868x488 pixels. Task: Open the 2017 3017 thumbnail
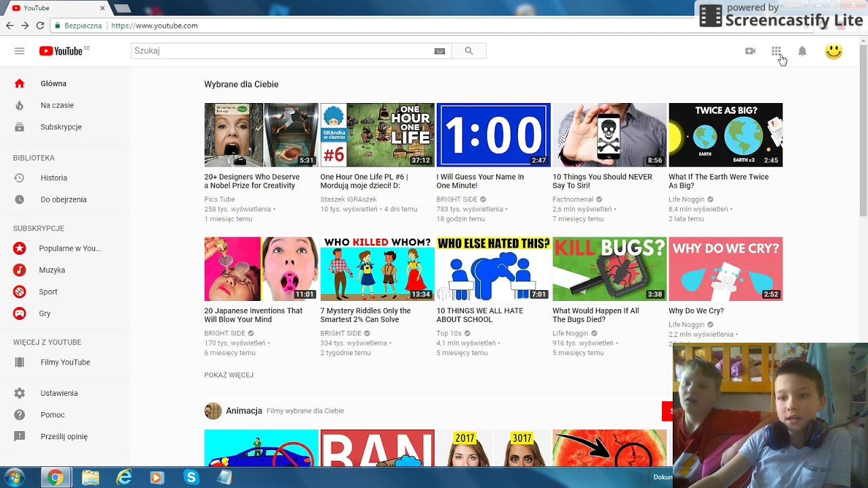(x=493, y=447)
